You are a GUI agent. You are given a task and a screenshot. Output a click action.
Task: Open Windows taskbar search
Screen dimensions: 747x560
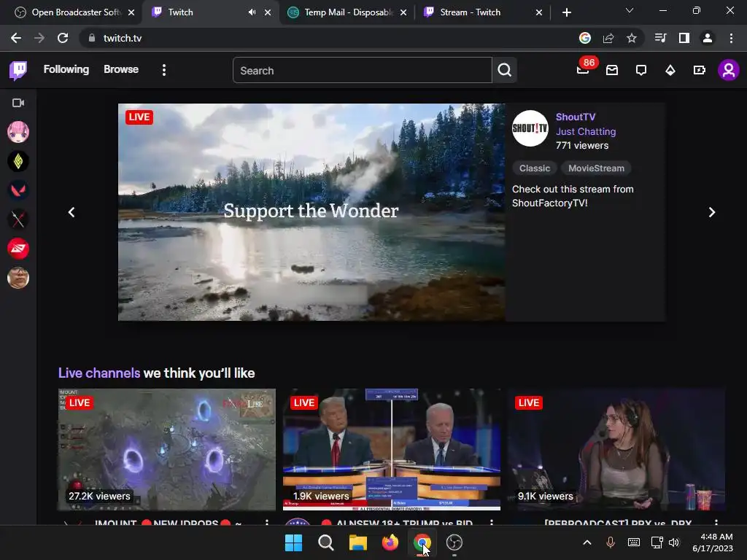click(x=326, y=542)
